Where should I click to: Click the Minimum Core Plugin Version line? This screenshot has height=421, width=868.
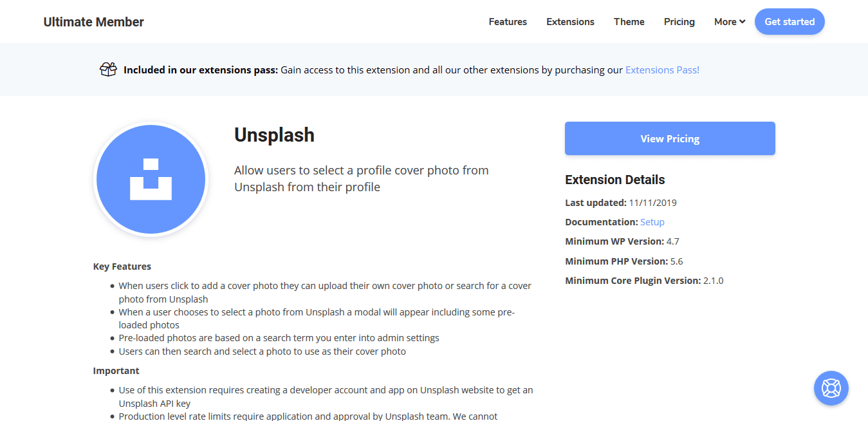644,281
